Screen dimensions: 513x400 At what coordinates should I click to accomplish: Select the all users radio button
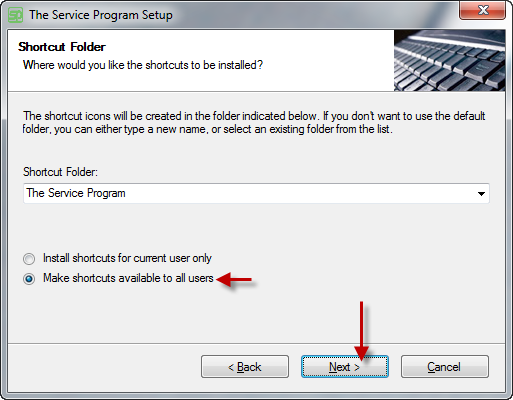(x=29, y=279)
